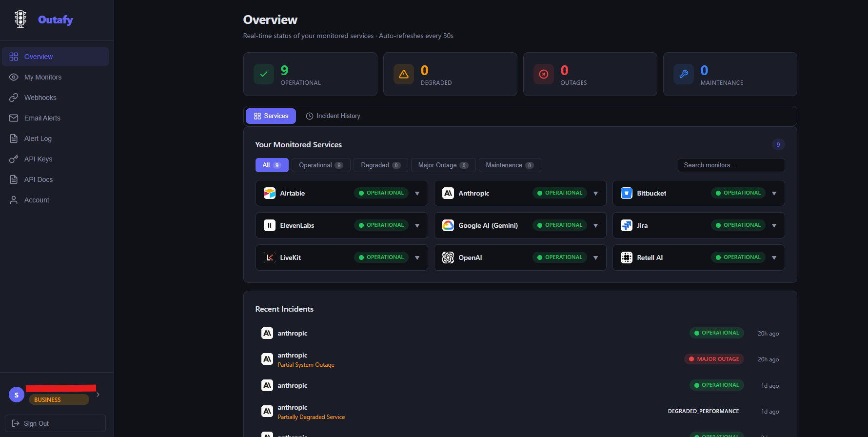Filter services by Major Outage
Screen dimensions: 868x437
[x=443, y=165]
